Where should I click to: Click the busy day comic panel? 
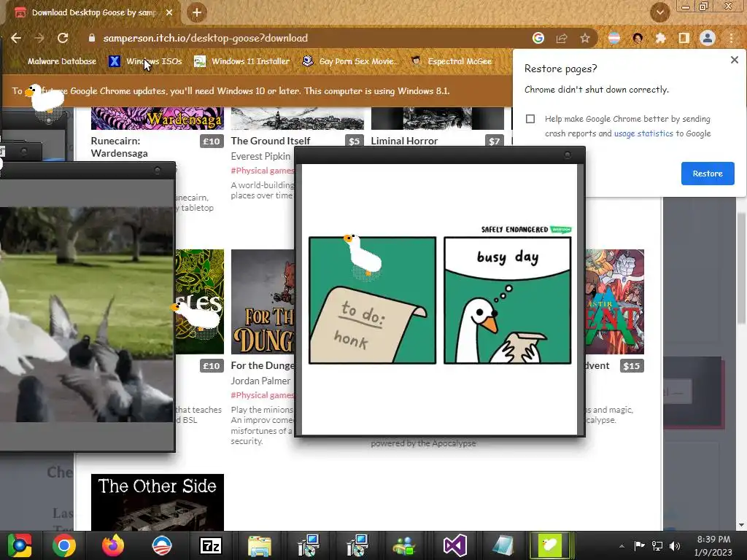click(508, 300)
